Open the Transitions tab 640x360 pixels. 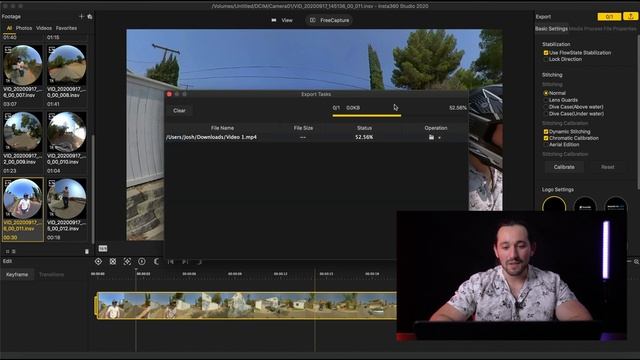tap(51, 275)
